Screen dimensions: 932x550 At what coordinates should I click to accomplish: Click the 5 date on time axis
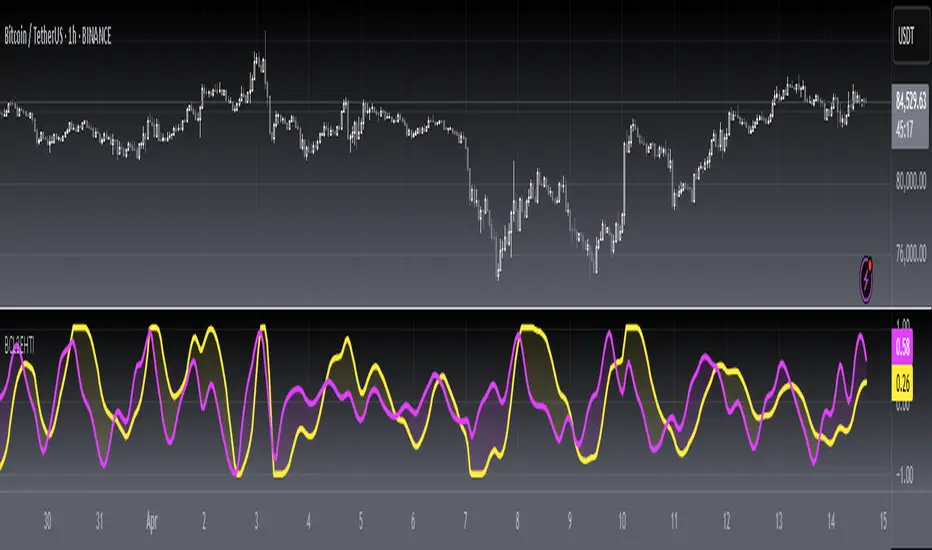click(x=361, y=521)
